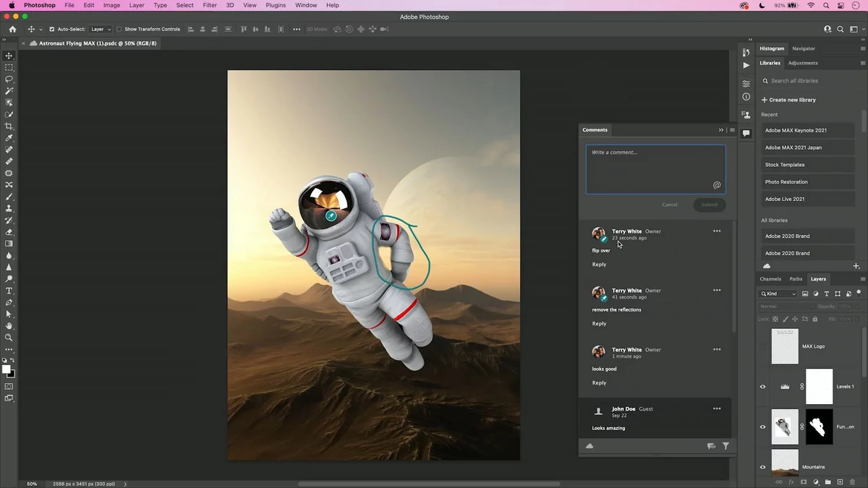
Task: Open the Kind layer filter dropdown
Action: point(778,294)
